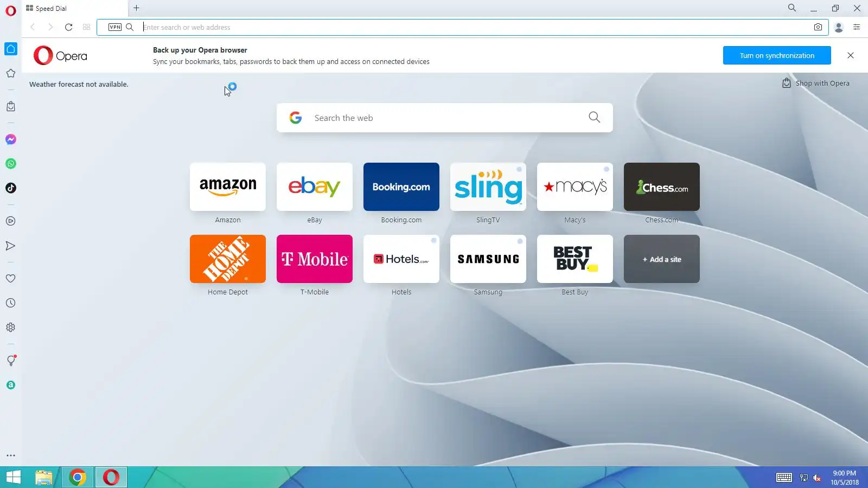
Task: Click Opera taskbar button
Action: tap(111, 477)
